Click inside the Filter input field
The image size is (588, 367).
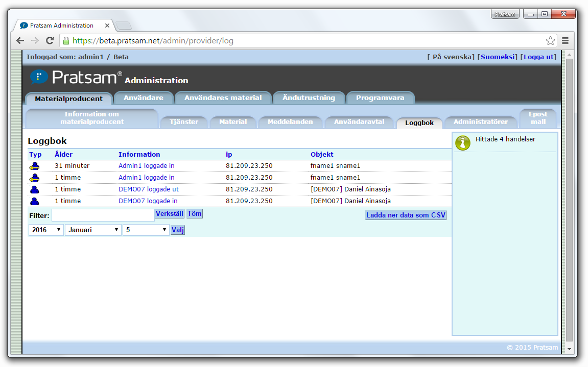(102, 215)
